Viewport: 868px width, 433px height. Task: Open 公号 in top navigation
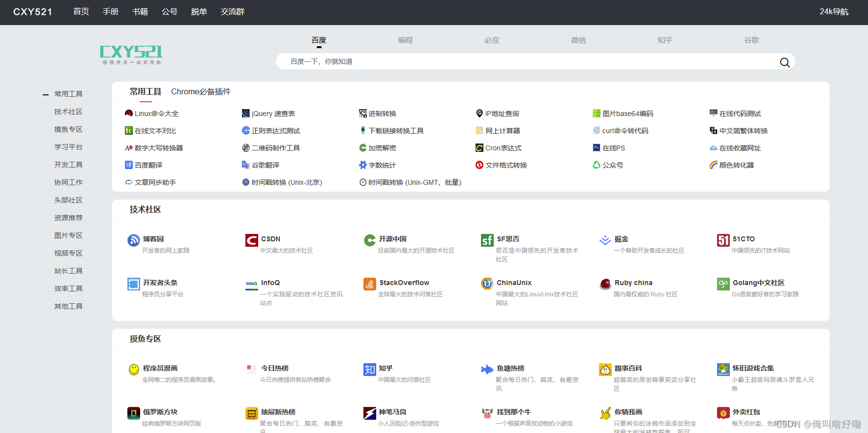pyautogui.click(x=170, y=12)
